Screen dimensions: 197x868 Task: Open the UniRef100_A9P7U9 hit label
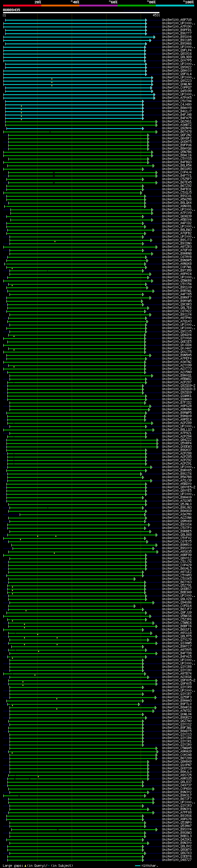(x=177, y=20)
